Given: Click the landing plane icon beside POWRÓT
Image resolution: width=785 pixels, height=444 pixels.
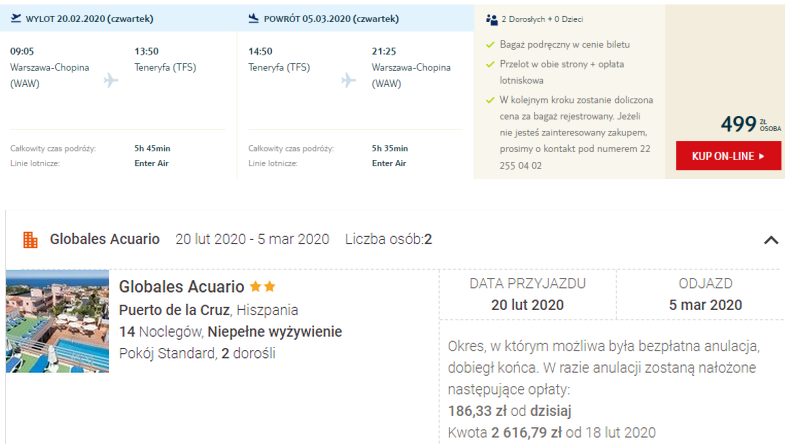Looking at the screenshot, I should point(254,19).
